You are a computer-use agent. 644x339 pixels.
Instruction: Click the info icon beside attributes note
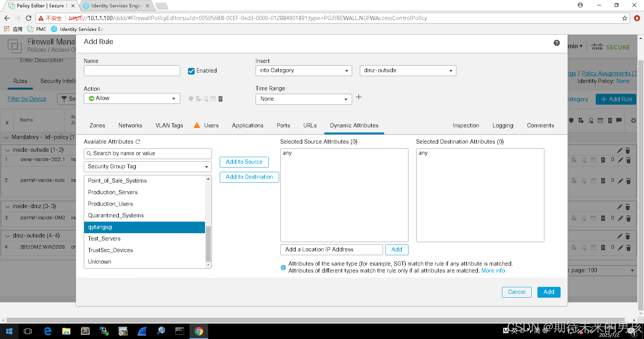pos(283,268)
